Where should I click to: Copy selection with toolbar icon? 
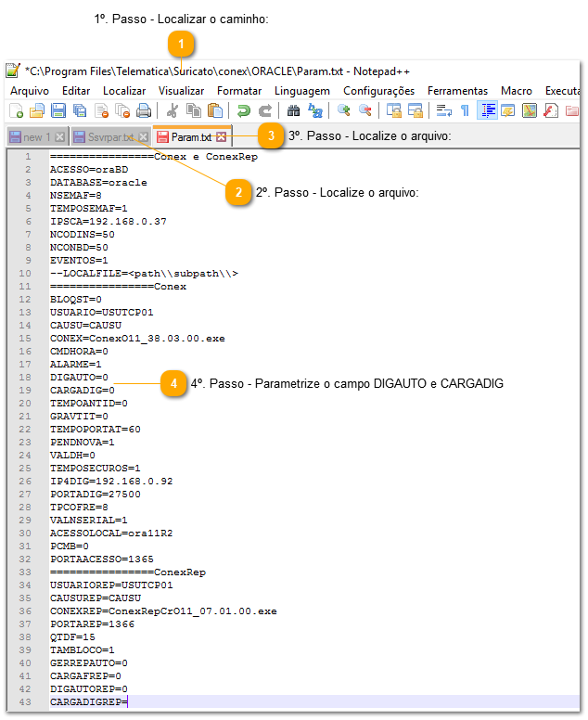click(x=194, y=110)
